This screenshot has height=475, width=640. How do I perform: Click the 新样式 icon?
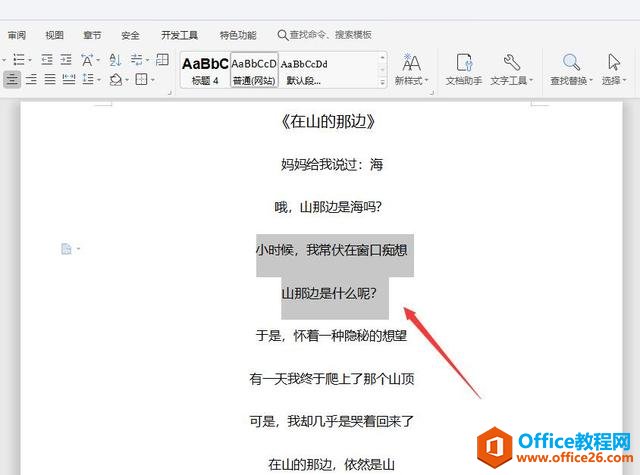click(411, 63)
